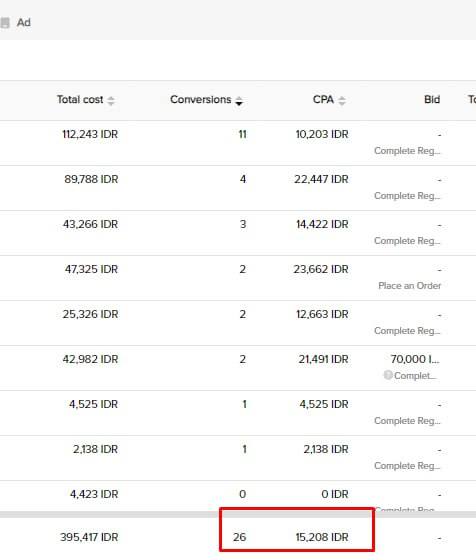The image size is (476, 555).
Task: Click the Place an Order bid label
Action: pyautogui.click(x=409, y=286)
